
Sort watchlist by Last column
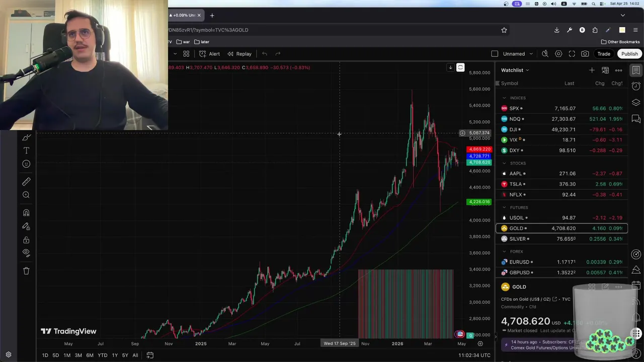coord(569,83)
